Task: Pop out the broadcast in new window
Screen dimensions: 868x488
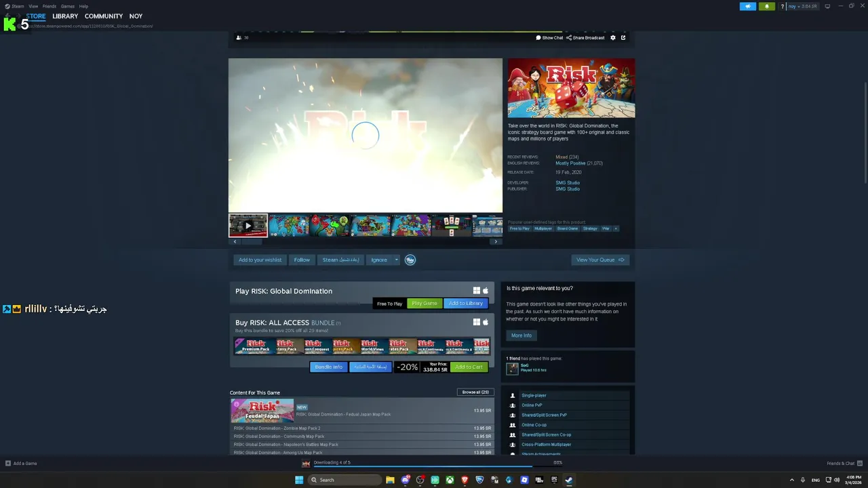Action: tap(623, 38)
